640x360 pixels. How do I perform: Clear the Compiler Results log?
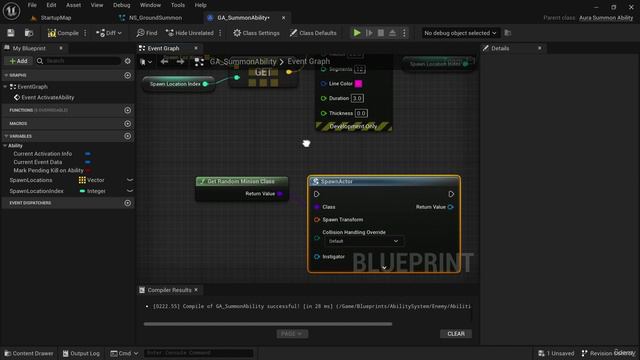pos(456,333)
